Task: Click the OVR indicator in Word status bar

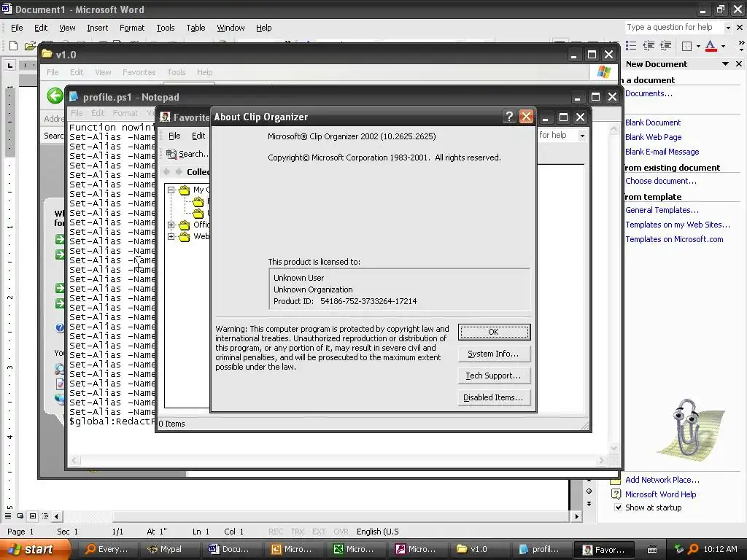Action: 341,532
